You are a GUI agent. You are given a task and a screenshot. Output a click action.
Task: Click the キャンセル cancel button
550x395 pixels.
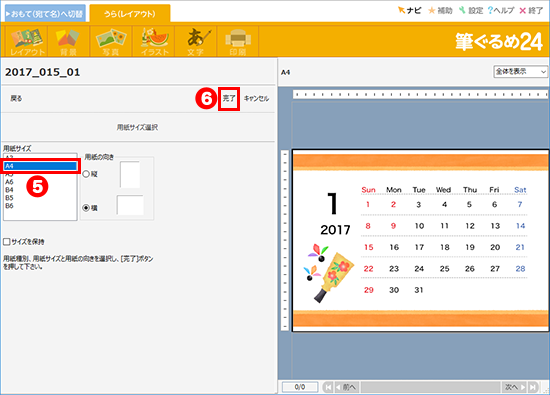pos(256,99)
